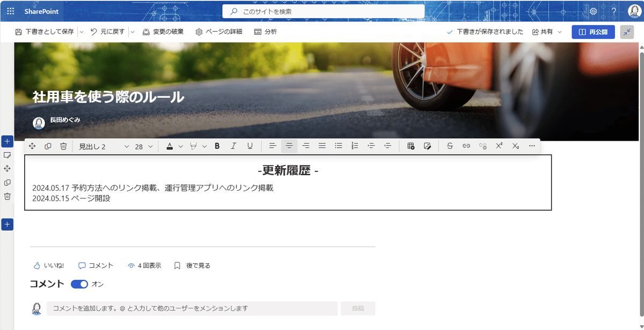Click the 再公開 button
This screenshot has height=330, width=644.
(x=593, y=32)
